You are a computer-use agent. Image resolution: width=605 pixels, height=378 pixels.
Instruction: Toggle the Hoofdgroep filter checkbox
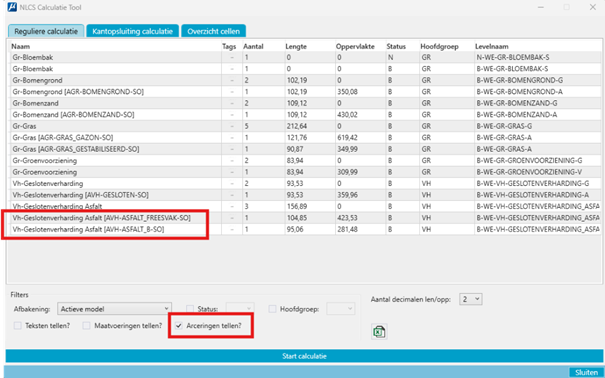point(272,309)
